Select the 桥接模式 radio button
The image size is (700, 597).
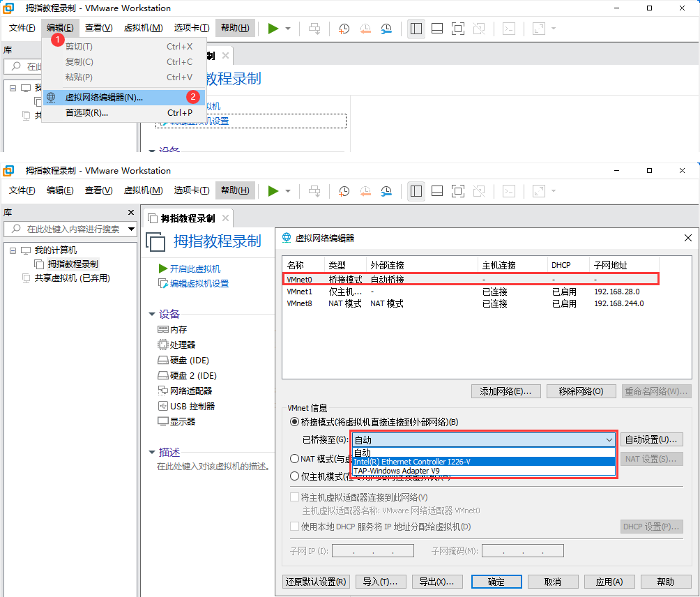(x=294, y=422)
